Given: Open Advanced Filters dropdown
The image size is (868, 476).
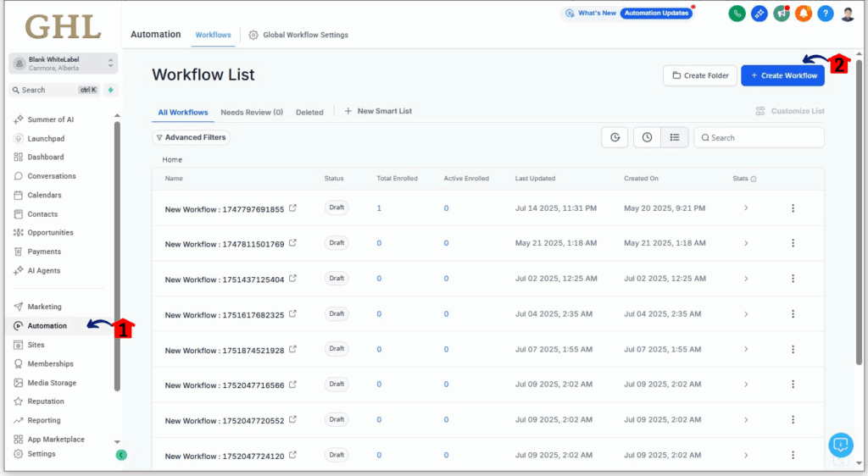Looking at the screenshot, I should click(191, 137).
